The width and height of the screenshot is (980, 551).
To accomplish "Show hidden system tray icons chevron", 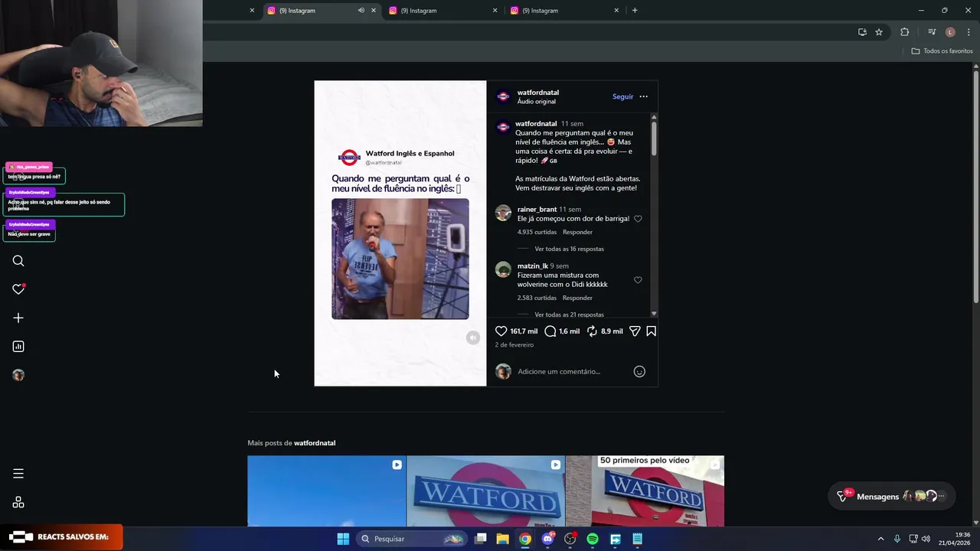I will coord(880,539).
